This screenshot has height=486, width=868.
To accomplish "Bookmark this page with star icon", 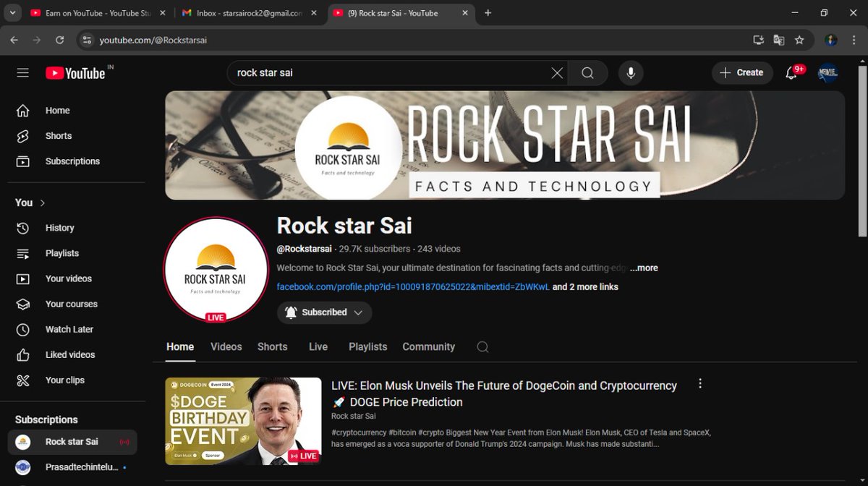I will pos(799,40).
